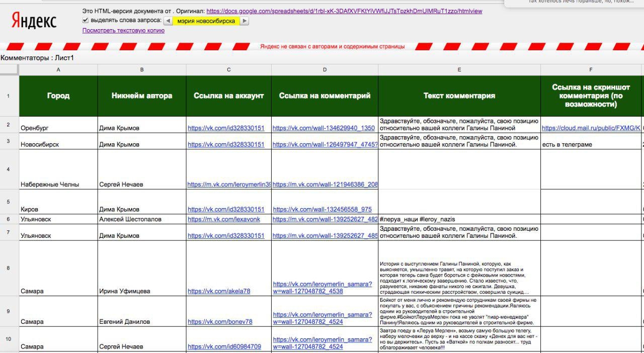Image resolution: width=644 pixels, height=353 pixels.
Task: Click comment starting Завтра поеду в Леруа Мерлен
Action: pos(459,339)
